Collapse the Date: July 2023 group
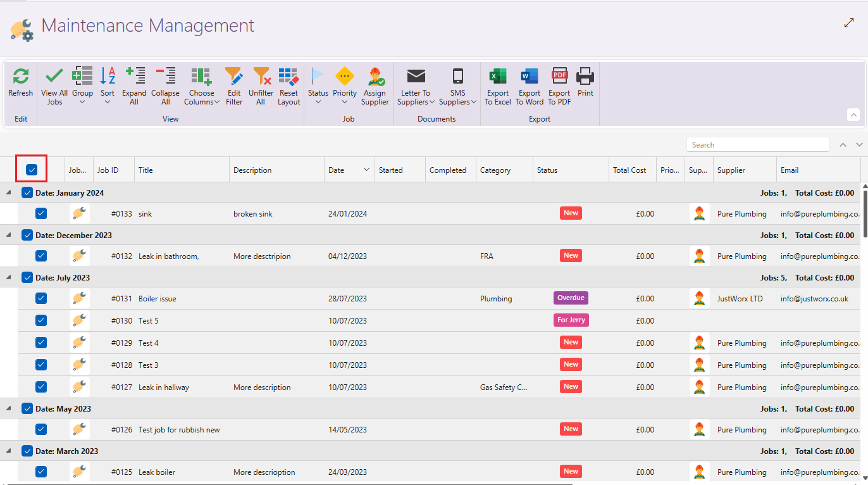 (9, 277)
